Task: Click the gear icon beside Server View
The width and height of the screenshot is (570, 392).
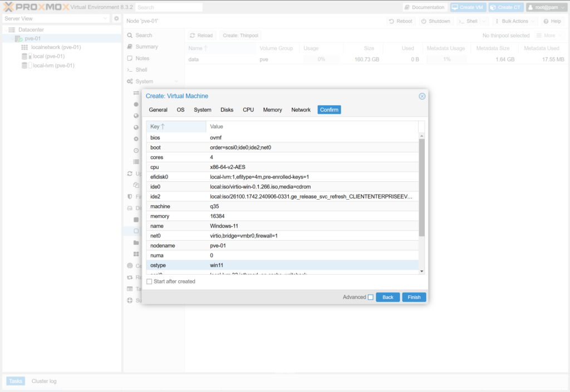Action: click(x=116, y=18)
